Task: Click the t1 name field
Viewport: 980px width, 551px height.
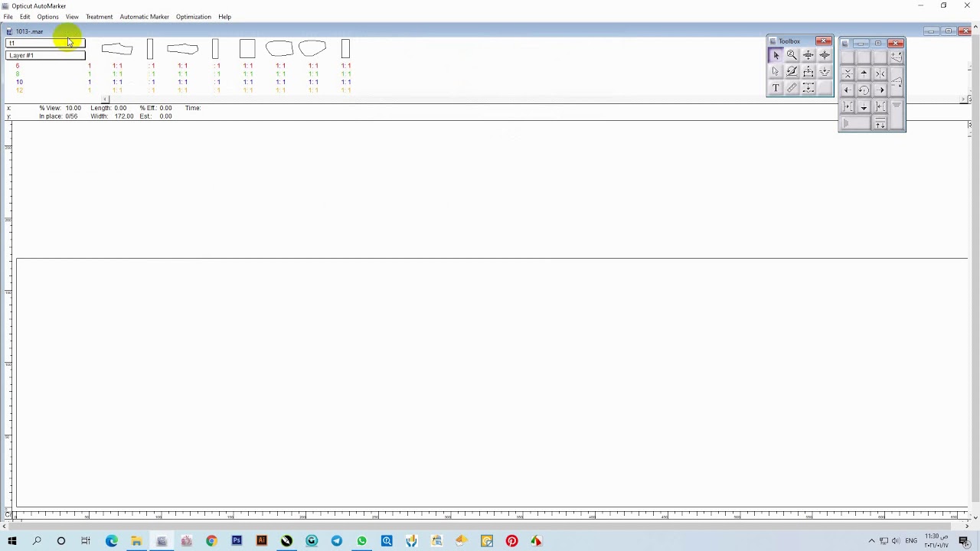Action: [45, 44]
